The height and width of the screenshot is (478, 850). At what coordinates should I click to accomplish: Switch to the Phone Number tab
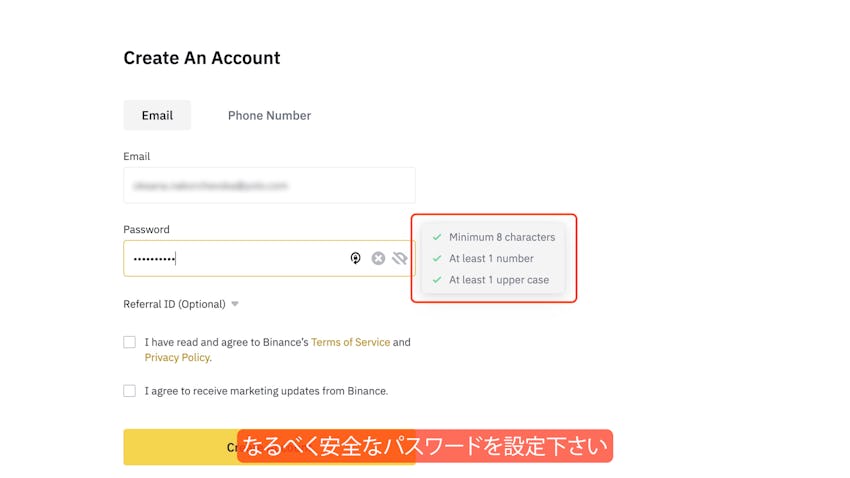coord(269,115)
